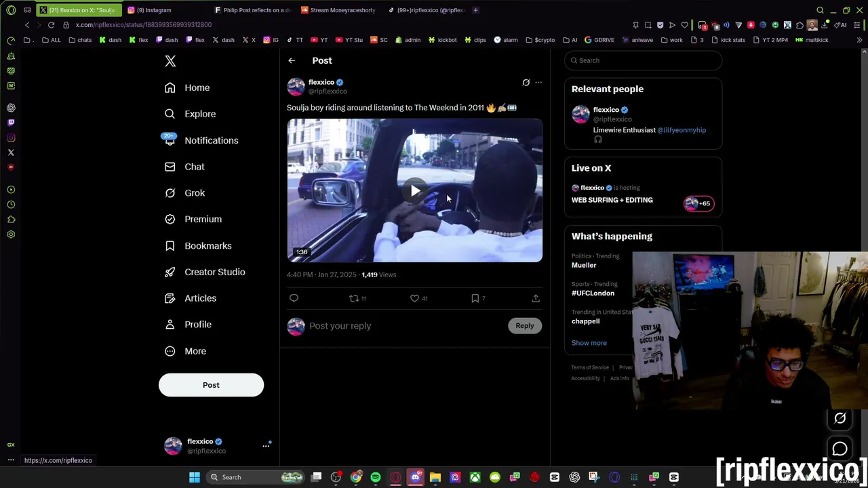
Task: Click the Post your reply field
Action: click(406, 326)
